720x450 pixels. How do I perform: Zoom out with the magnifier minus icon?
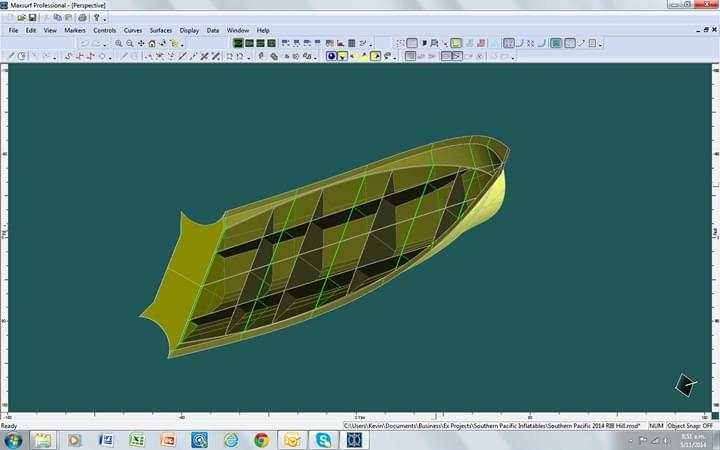click(129, 43)
